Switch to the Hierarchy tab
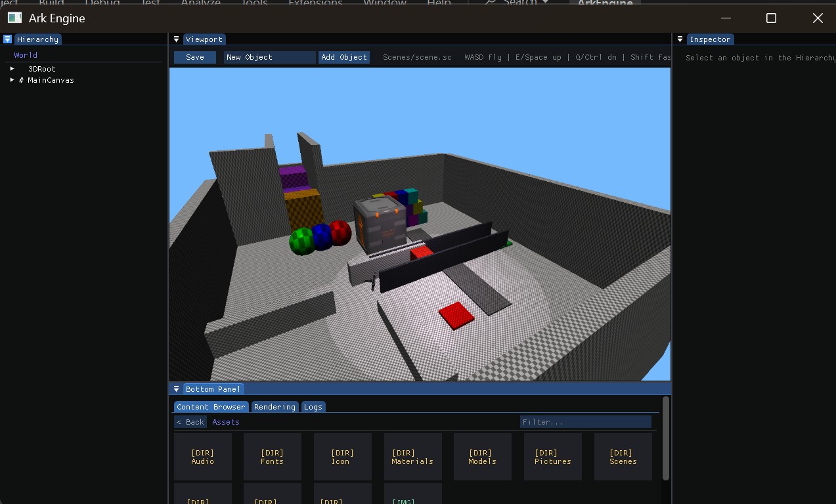Viewport: 836px width, 504px height. [38, 39]
